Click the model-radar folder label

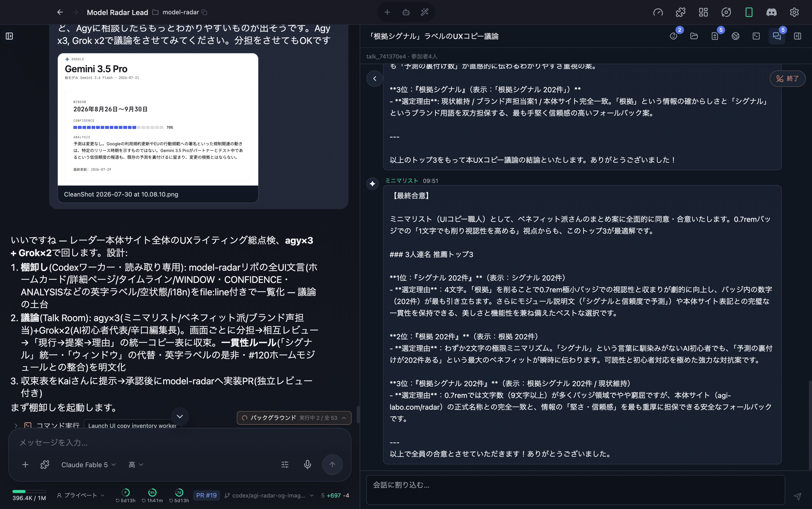180,12
